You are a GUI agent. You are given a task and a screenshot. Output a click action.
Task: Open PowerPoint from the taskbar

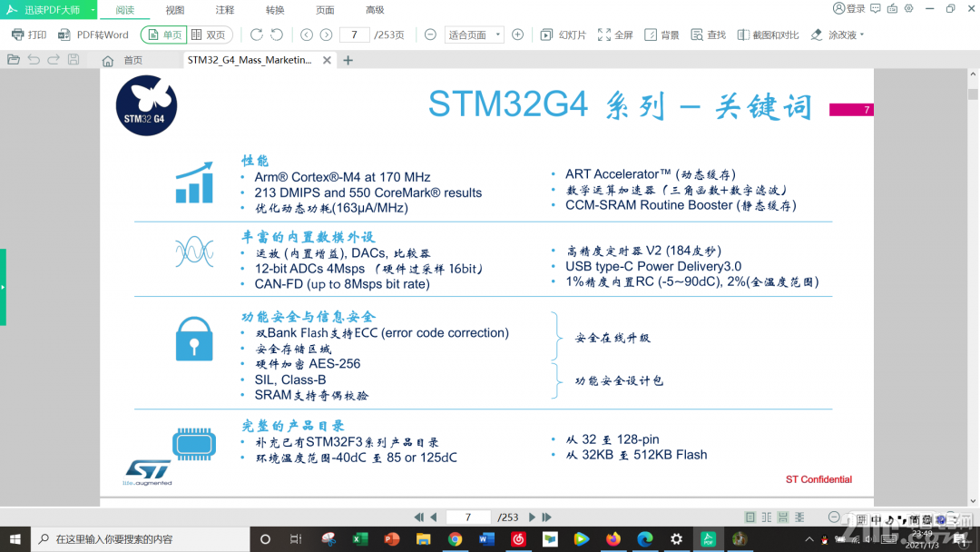tap(392, 539)
